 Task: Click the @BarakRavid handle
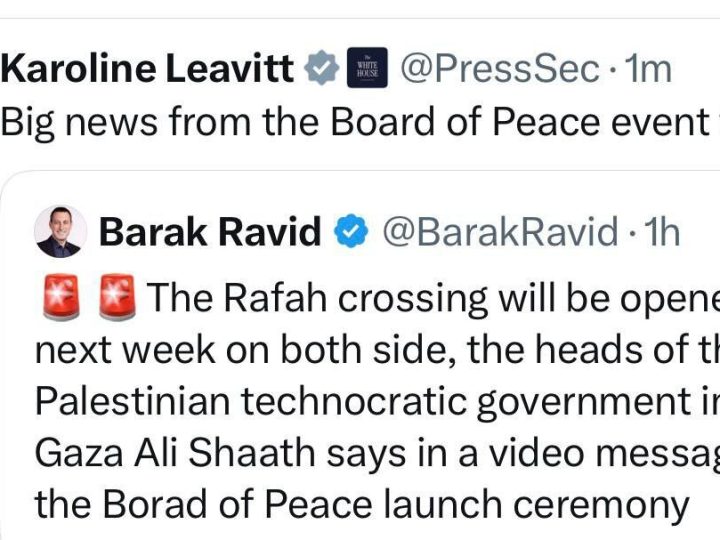click(502, 233)
